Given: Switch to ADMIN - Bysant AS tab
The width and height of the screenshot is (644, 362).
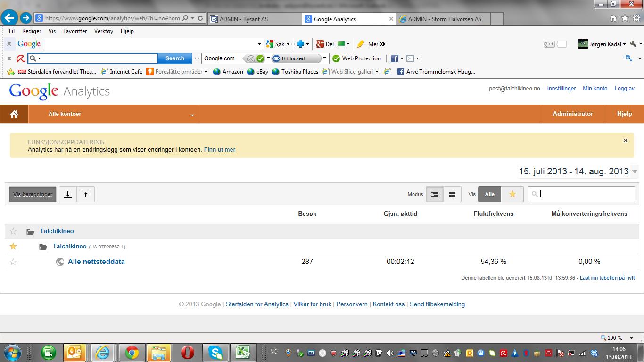Looking at the screenshot, I should point(255,19).
